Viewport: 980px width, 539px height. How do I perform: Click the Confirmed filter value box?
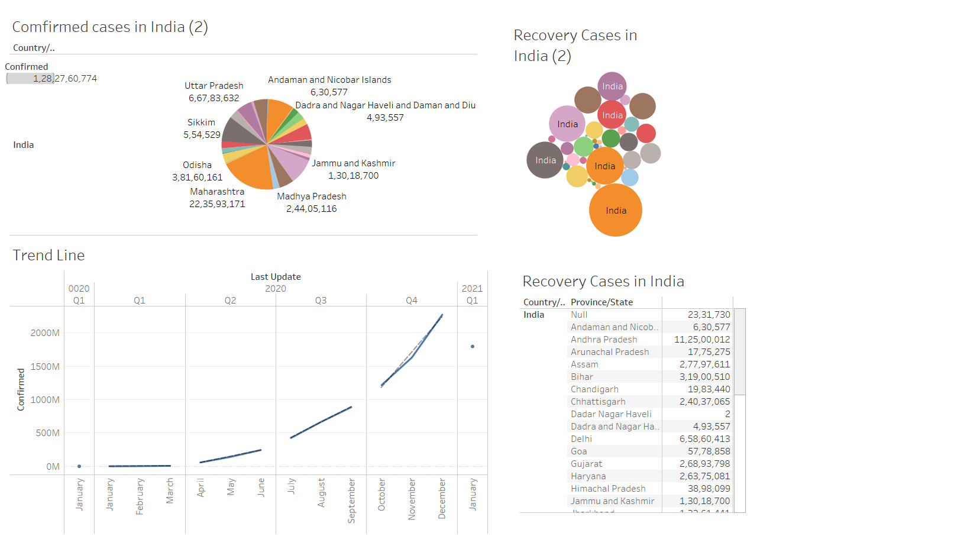click(30, 78)
